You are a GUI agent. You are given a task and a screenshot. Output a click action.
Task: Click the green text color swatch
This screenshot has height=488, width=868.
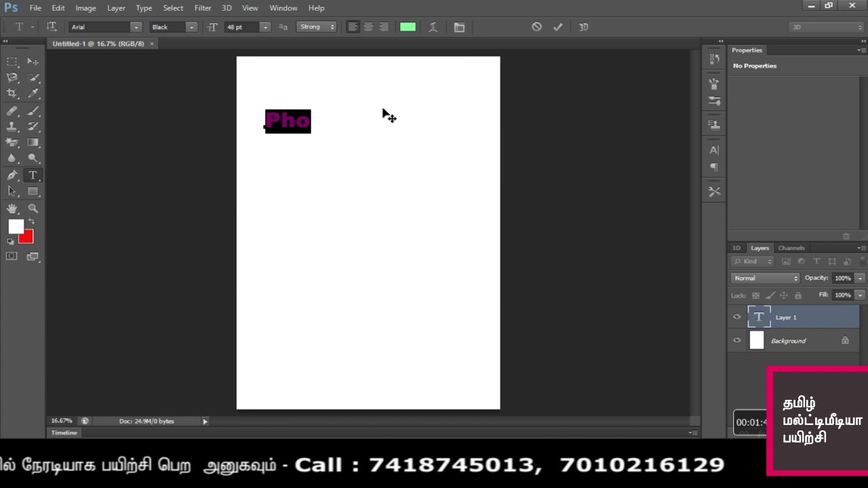pos(408,27)
